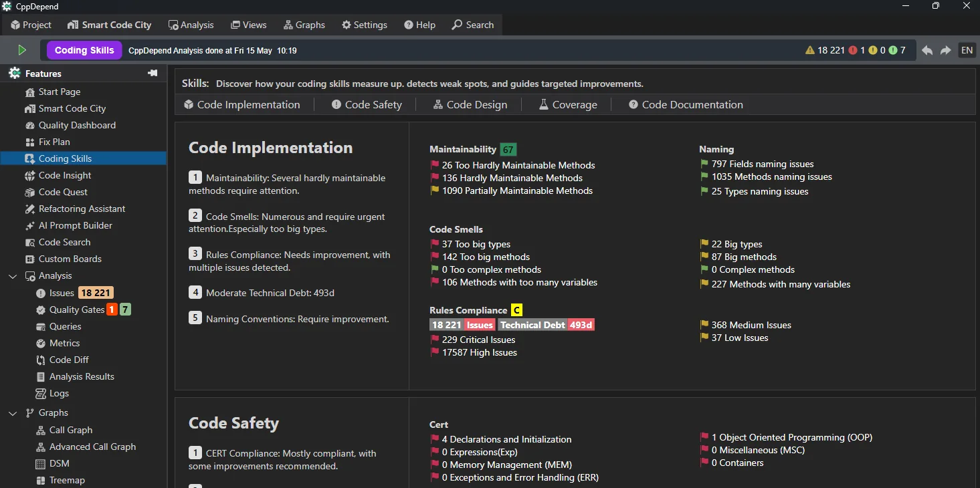This screenshot has width=980, height=488.
Task: Click the Technical Debt 493d badge
Action: tap(547, 325)
